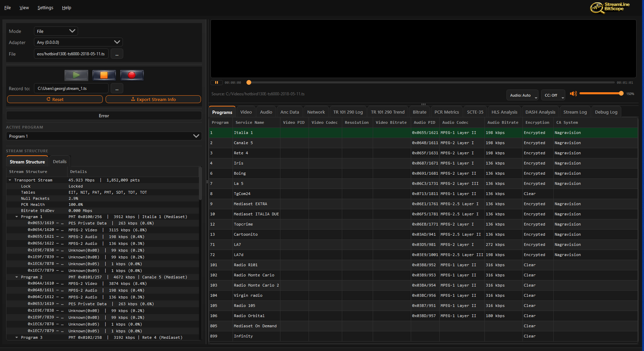Click Export Stream Info button
This screenshot has width=644, height=351.
153,99
